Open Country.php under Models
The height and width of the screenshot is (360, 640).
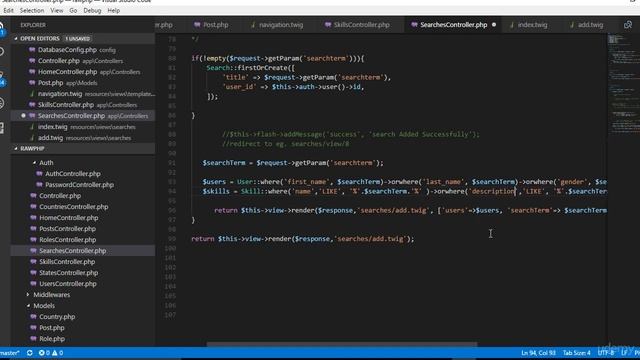click(x=82, y=317)
